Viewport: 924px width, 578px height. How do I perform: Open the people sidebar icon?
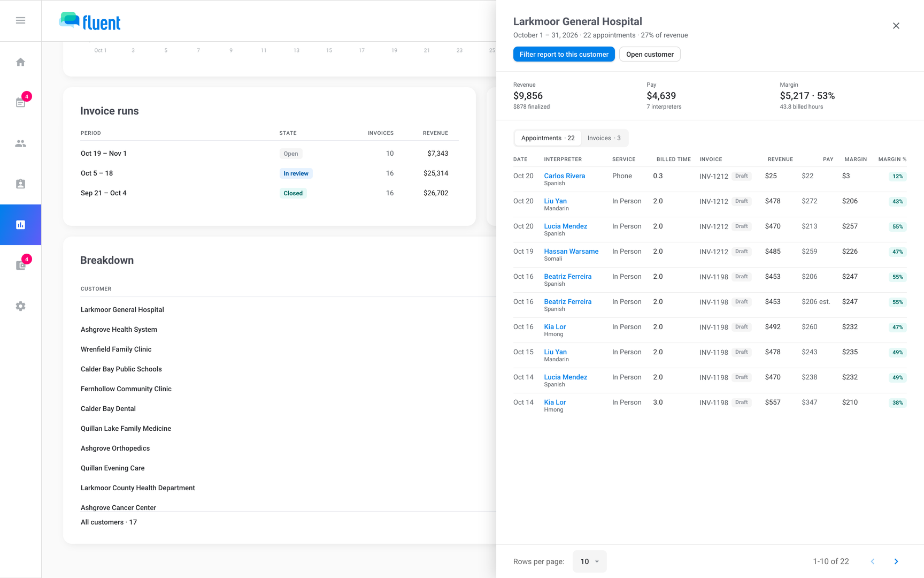(20, 143)
